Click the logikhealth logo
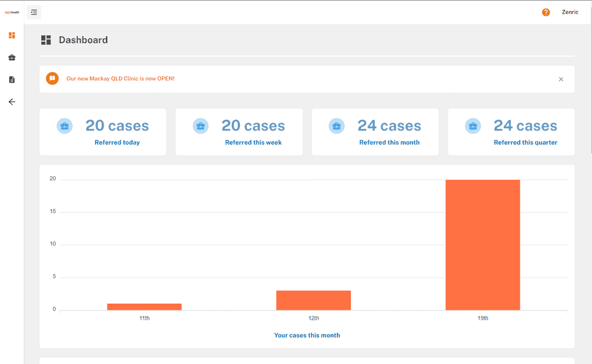The width and height of the screenshot is (592, 364). tap(11, 11)
